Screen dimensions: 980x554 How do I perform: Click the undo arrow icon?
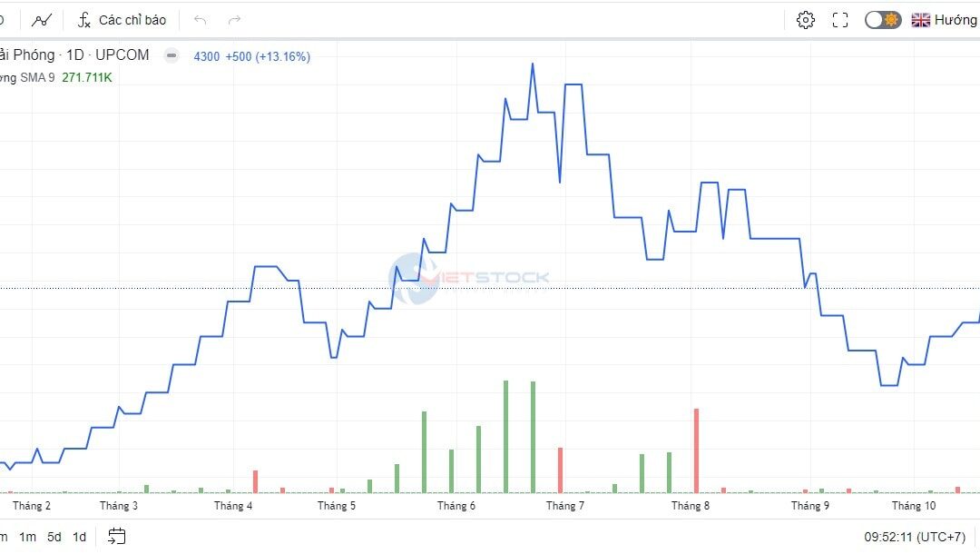pos(200,20)
